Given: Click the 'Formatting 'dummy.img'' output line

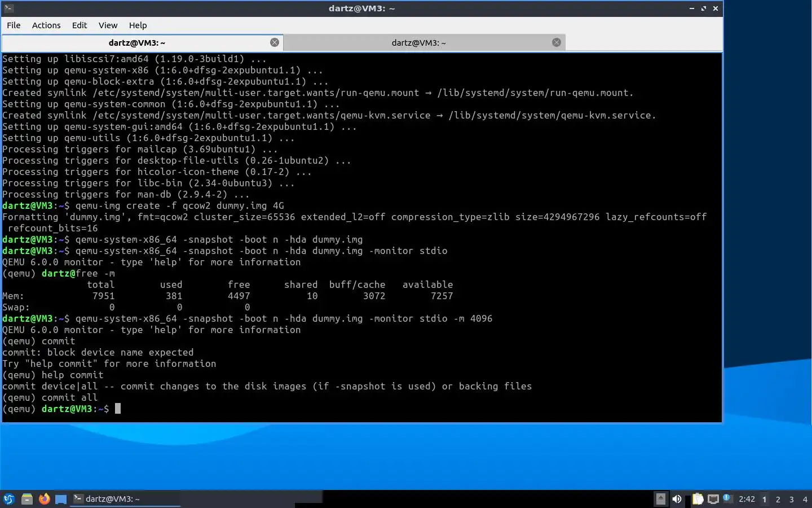Looking at the screenshot, I should click(354, 217).
